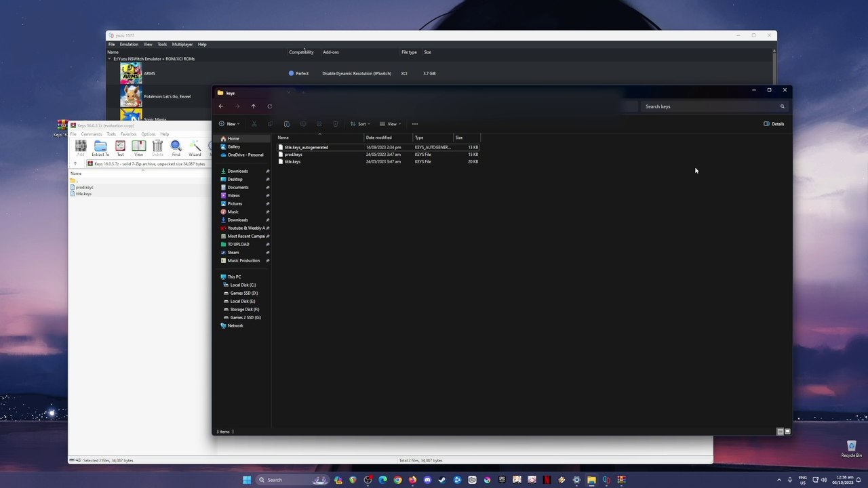Open the Tools menu in yuzu
Viewport: 868px width, 488px height.
click(x=162, y=44)
